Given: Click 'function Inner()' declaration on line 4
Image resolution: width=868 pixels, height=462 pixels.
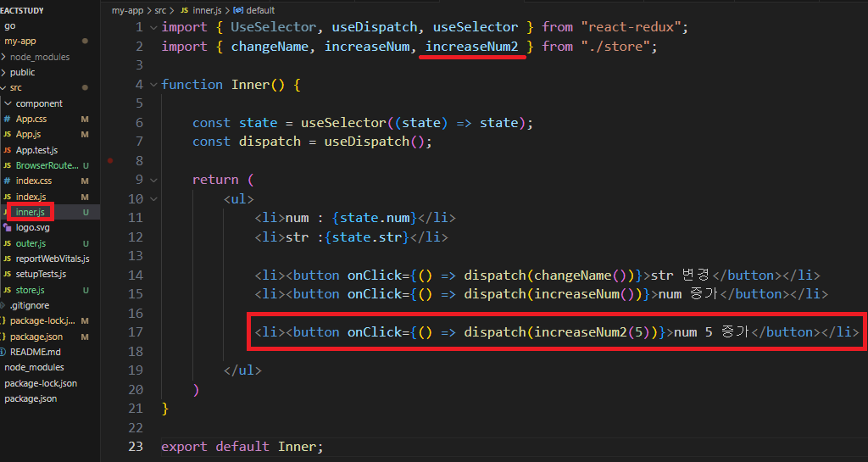Looking at the screenshot, I should (223, 85).
